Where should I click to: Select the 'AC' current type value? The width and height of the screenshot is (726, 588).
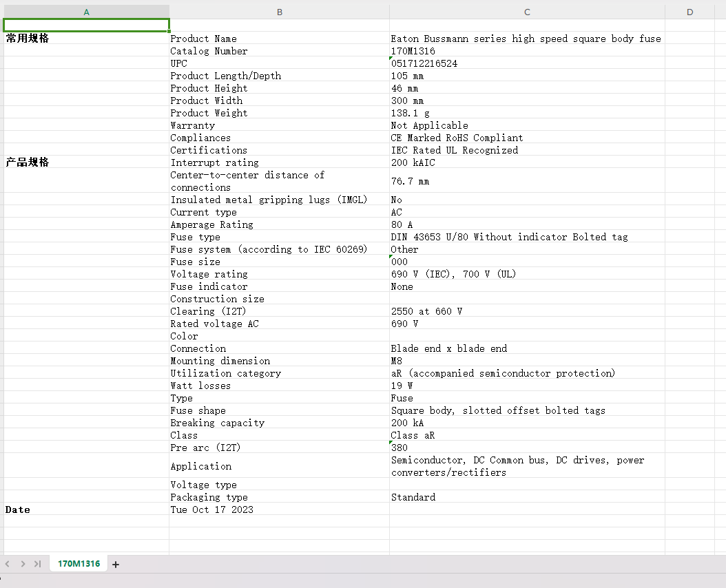528,212
